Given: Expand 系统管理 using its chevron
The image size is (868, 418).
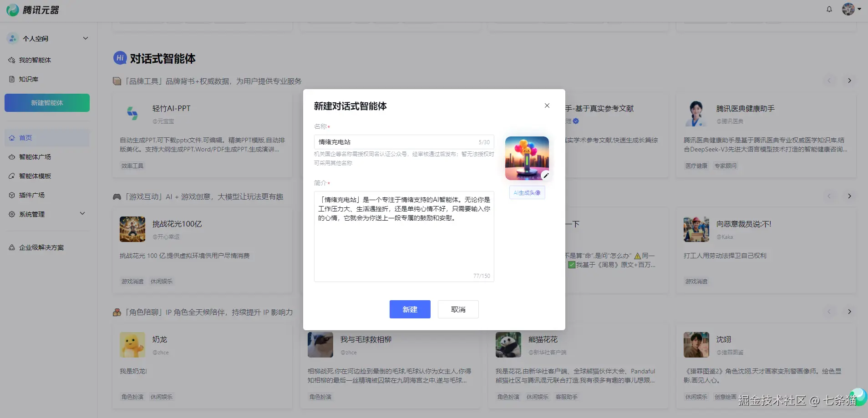Looking at the screenshot, I should click(82, 213).
